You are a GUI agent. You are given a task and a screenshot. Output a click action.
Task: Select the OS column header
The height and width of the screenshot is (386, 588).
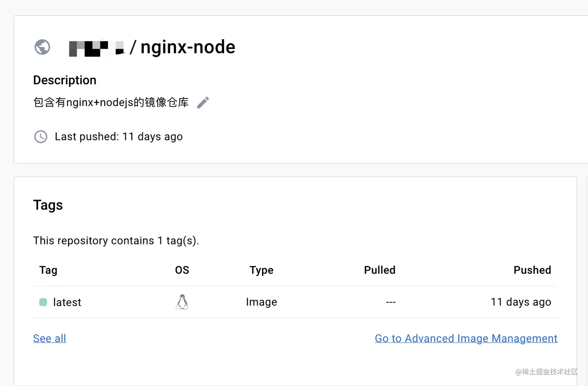[x=182, y=270]
